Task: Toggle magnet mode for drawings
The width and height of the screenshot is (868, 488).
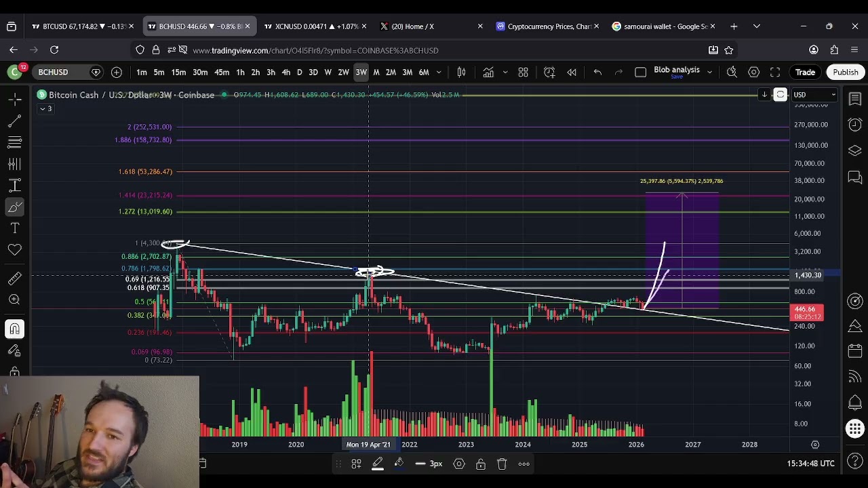Action: click(x=14, y=329)
